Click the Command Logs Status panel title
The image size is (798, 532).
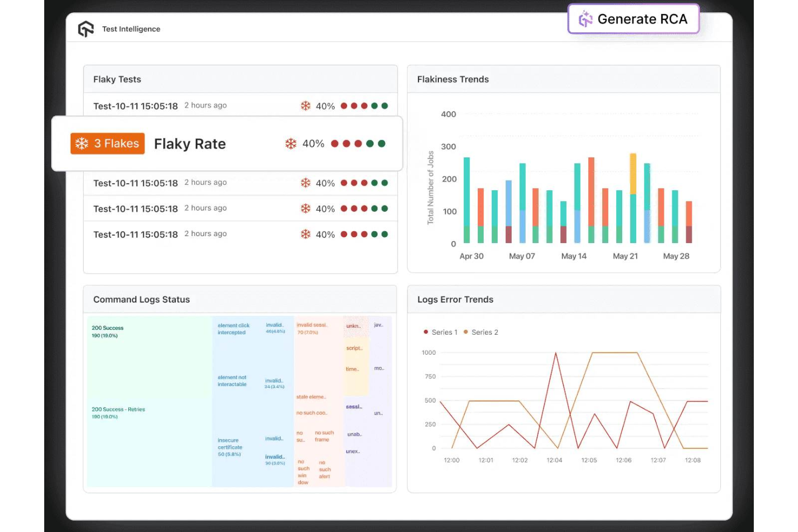click(141, 300)
